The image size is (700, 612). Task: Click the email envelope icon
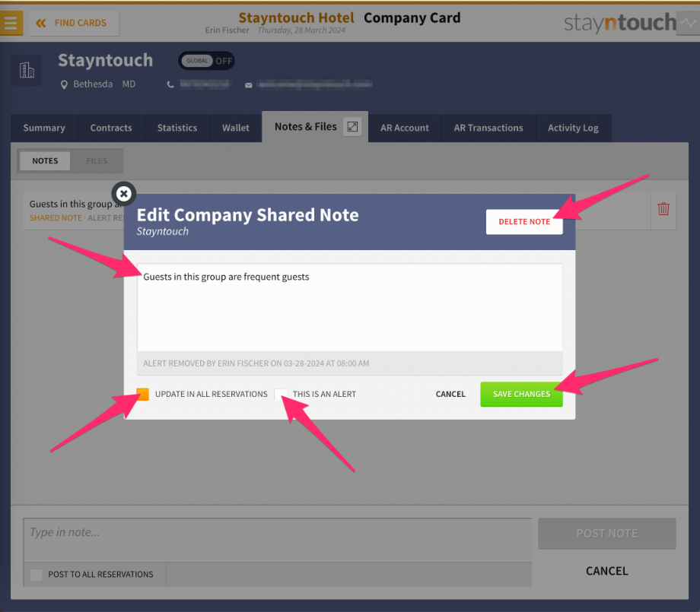(248, 85)
